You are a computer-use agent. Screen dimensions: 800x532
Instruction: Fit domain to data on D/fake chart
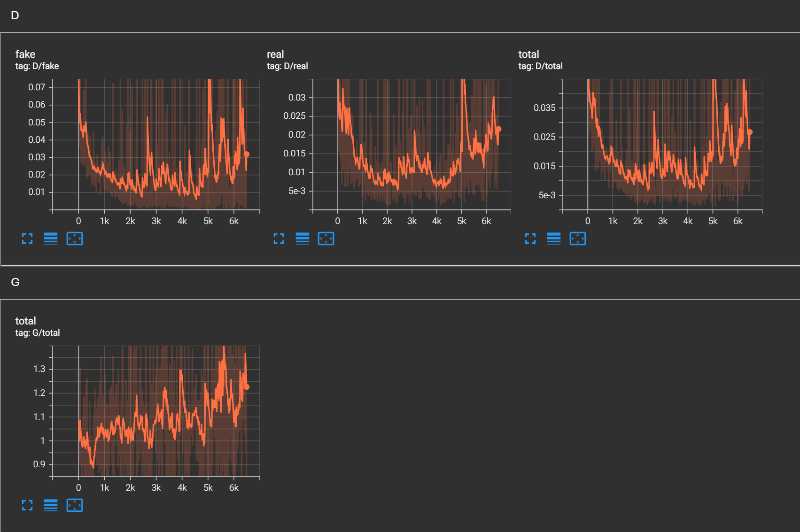coord(75,239)
